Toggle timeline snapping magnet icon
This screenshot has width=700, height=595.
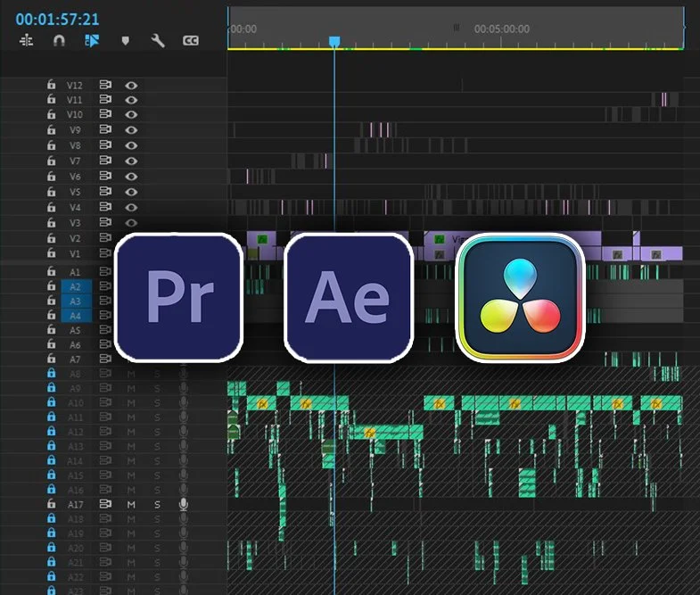pos(59,41)
